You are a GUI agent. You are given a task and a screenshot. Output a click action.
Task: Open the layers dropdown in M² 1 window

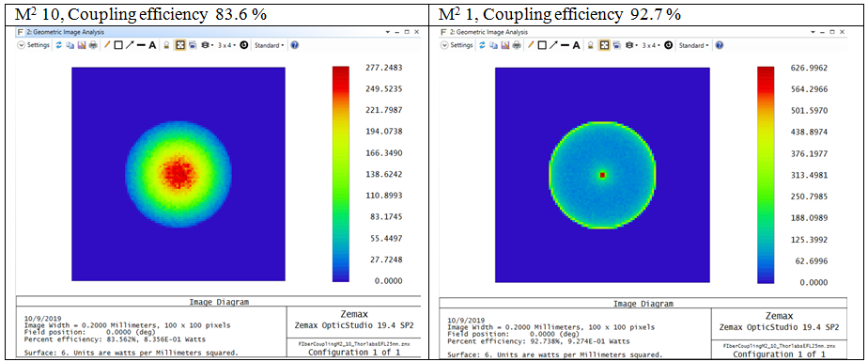630,45
